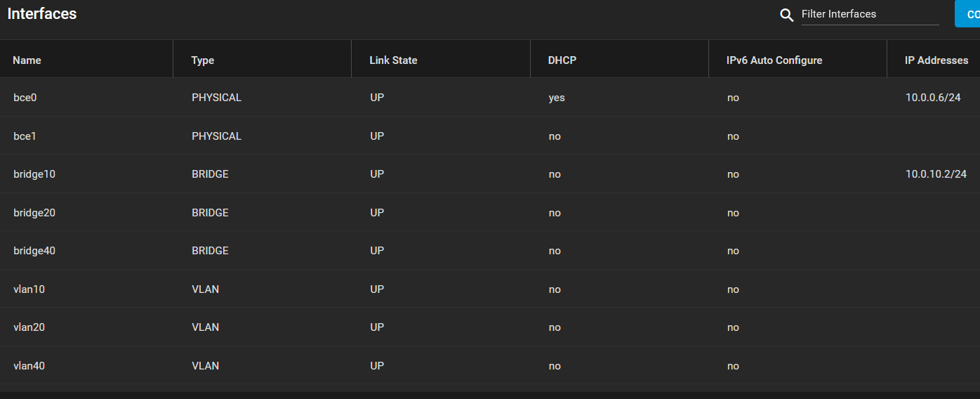Click the 10.0.0.6/24 IP address
980x399 pixels.
(x=933, y=98)
